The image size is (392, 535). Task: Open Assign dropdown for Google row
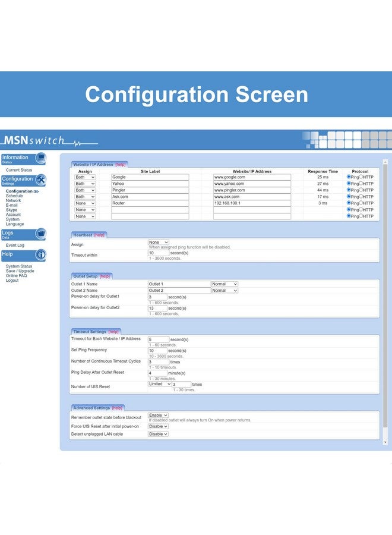click(85, 177)
